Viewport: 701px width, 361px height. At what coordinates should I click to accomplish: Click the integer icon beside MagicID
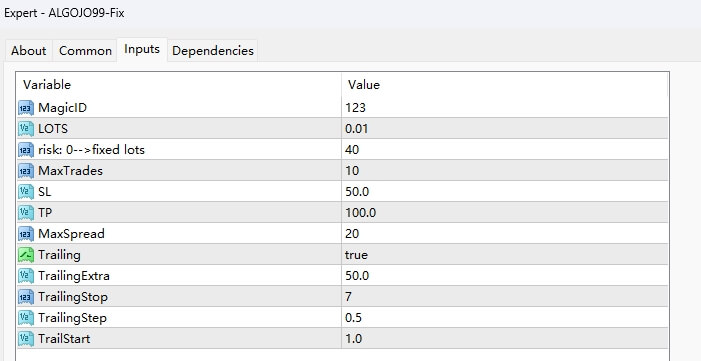[26, 108]
